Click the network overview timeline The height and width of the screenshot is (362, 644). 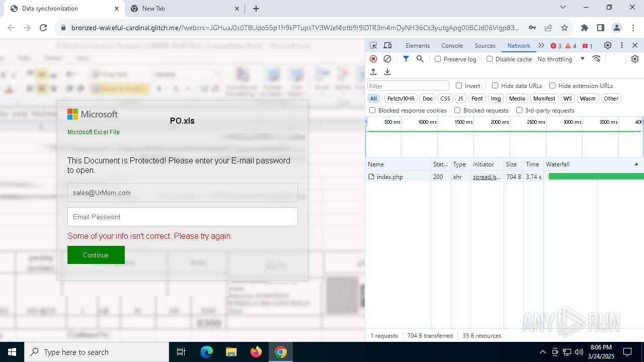(505, 137)
